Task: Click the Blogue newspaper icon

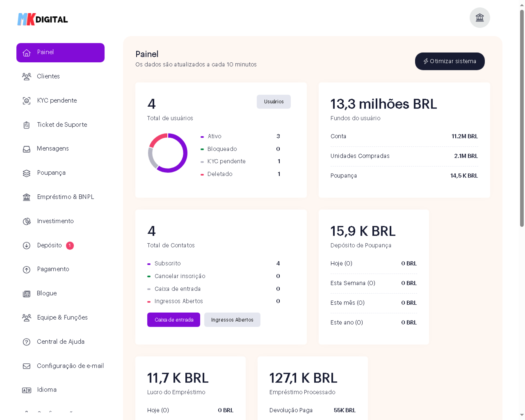Action: (27, 294)
